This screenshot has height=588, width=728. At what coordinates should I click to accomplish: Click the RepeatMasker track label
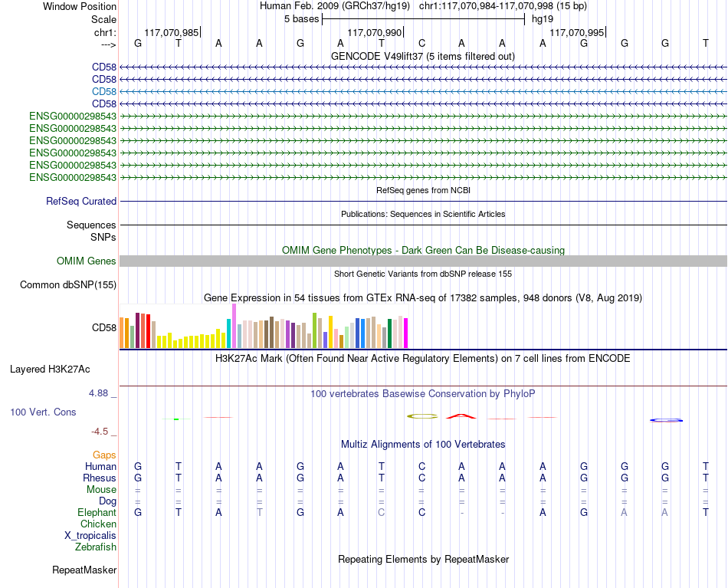tap(84, 570)
